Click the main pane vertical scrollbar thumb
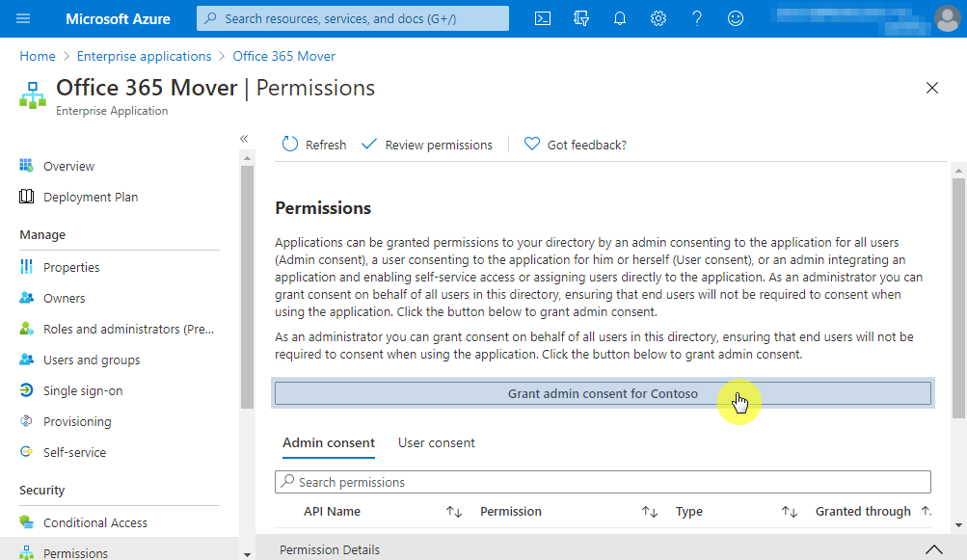Viewport: 967px width, 560px height. point(958,299)
